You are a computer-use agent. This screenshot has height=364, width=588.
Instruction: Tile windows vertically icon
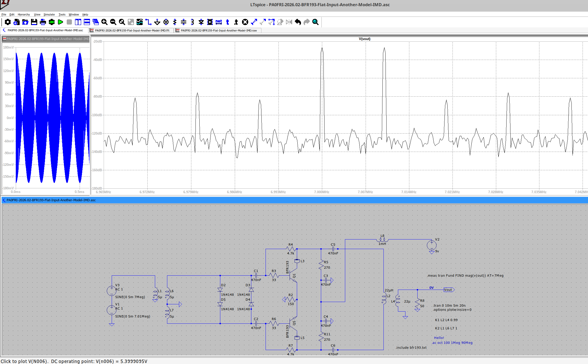(x=78, y=22)
